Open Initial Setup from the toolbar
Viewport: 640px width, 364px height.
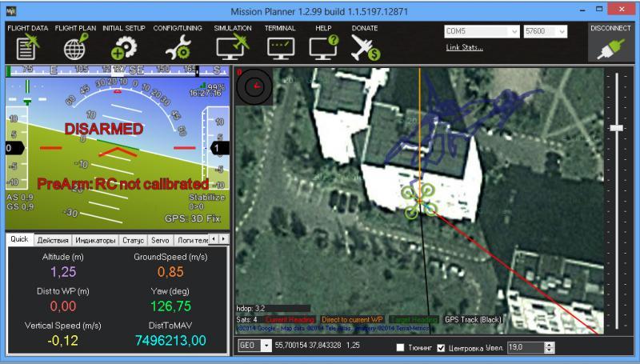(x=122, y=46)
